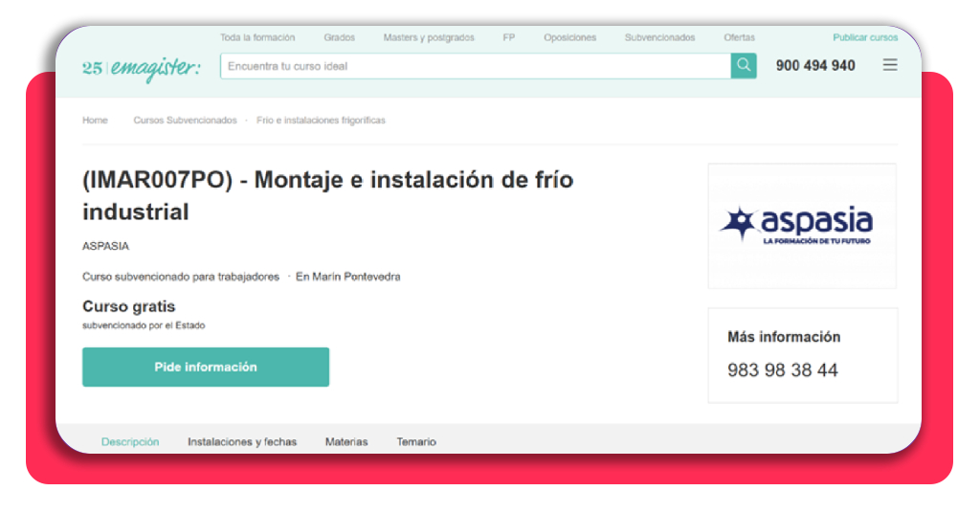Open the 'Instalaciones y fechas' tab
Viewport: 980px width, 513px height.
[x=242, y=442]
